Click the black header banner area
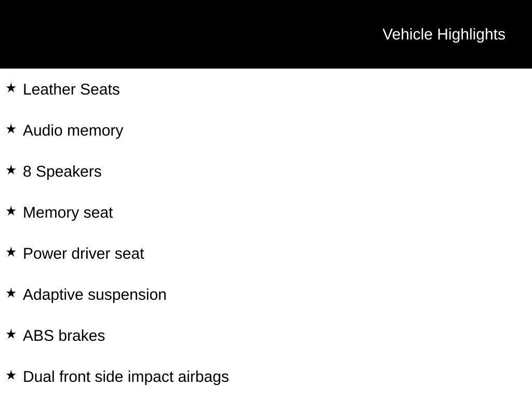This screenshot has height=399, width=532. tap(266, 34)
